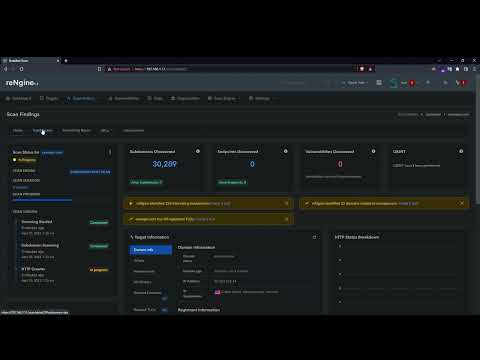
Task: Open Scan History in the navigation
Action: (81, 98)
